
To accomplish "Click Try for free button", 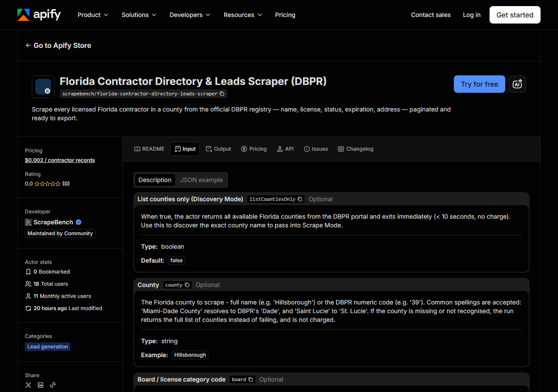I will (480, 84).
